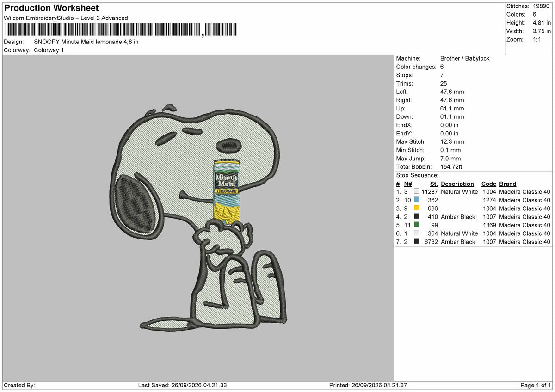
Task: Click the 'Printed: 26/09/2026 04.21.37' footer text
Action: tap(368, 385)
